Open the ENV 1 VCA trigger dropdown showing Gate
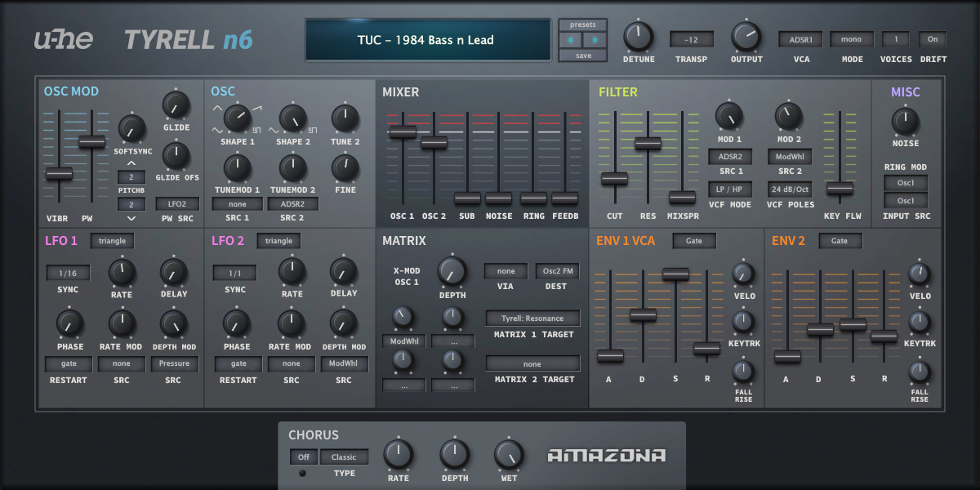The height and width of the screenshot is (490, 980). point(694,241)
